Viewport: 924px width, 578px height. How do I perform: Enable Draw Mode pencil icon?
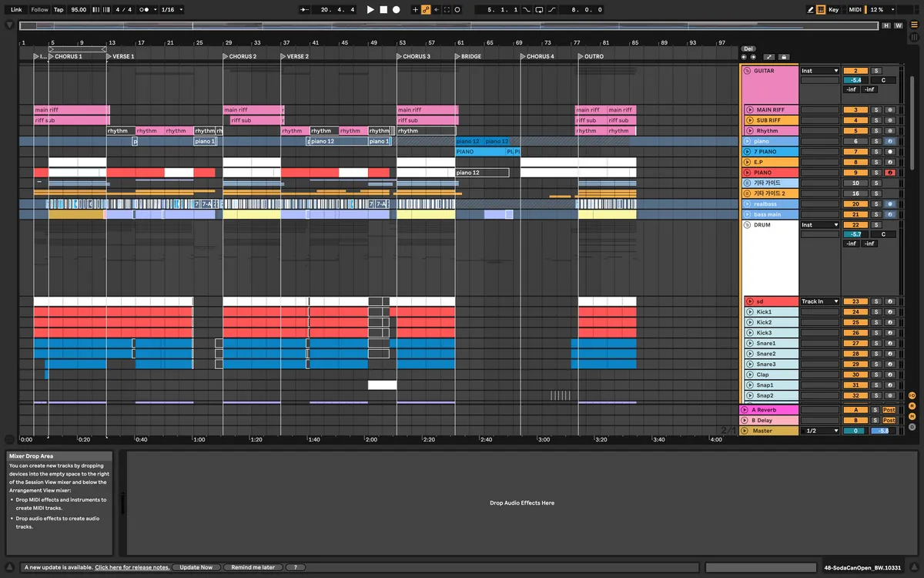click(810, 10)
